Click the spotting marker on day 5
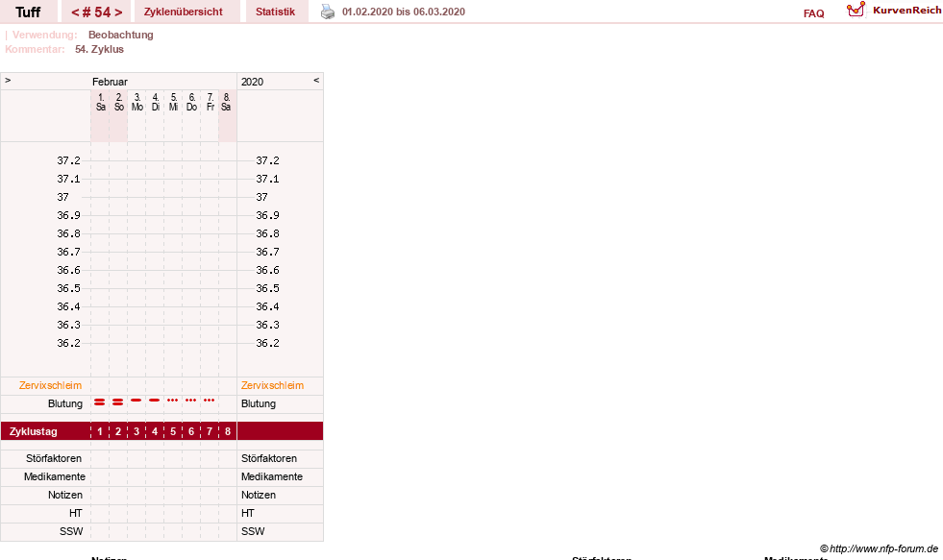This screenshot has height=560, width=943. click(173, 401)
